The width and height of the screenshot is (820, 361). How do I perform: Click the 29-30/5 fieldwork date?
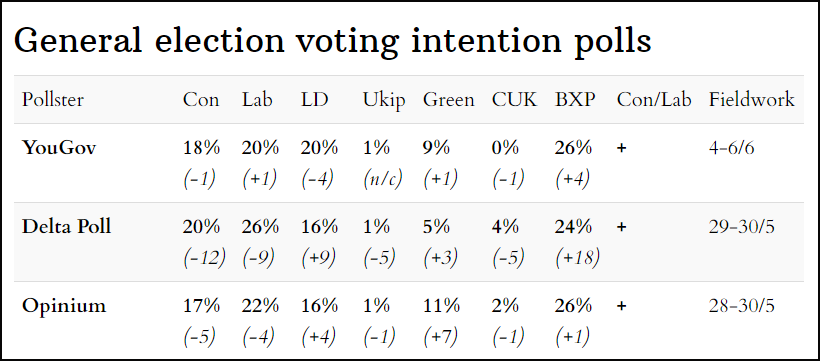742,227
